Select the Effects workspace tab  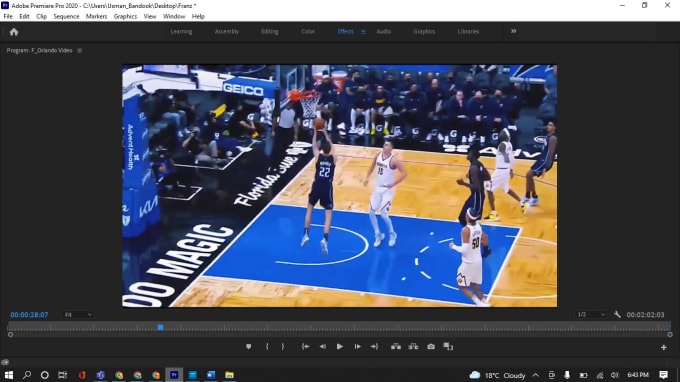346,32
